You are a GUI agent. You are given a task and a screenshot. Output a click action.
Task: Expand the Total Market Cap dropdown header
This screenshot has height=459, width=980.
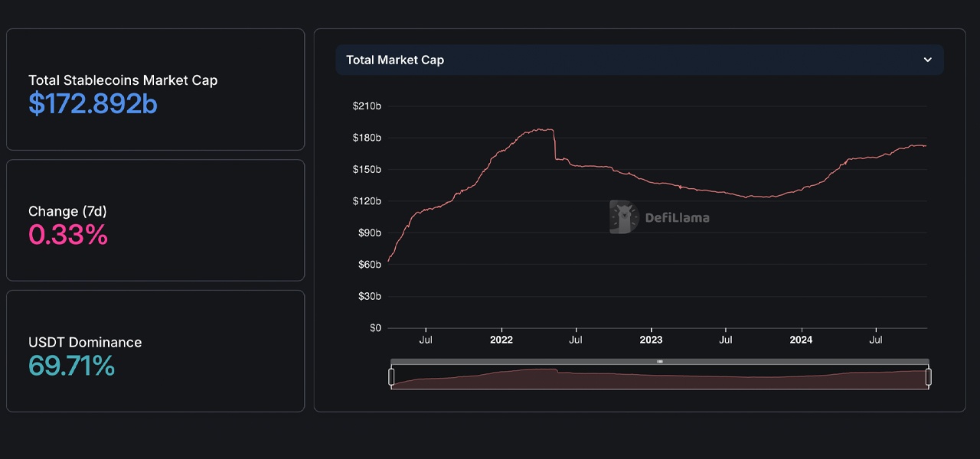[x=640, y=60]
